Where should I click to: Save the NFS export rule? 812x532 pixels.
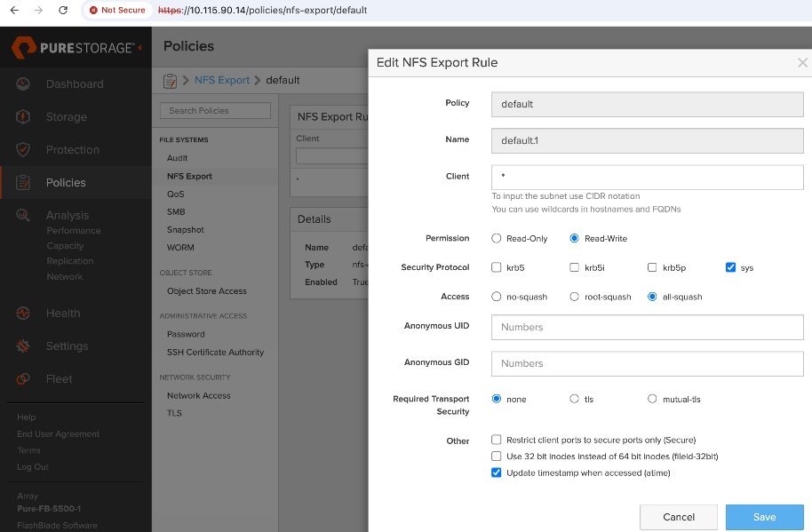coord(764,517)
